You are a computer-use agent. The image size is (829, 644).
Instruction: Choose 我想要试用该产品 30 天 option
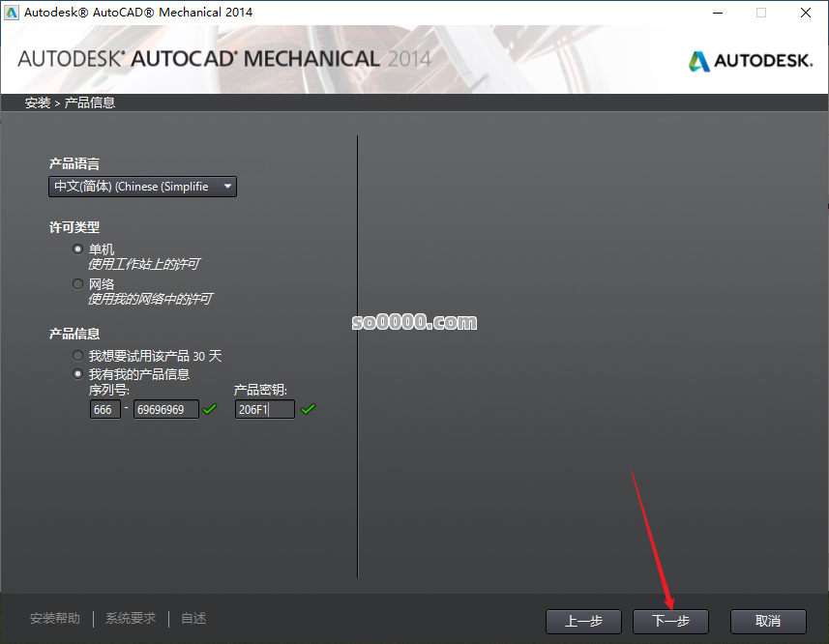pyautogui.click(x=77, y=355)
